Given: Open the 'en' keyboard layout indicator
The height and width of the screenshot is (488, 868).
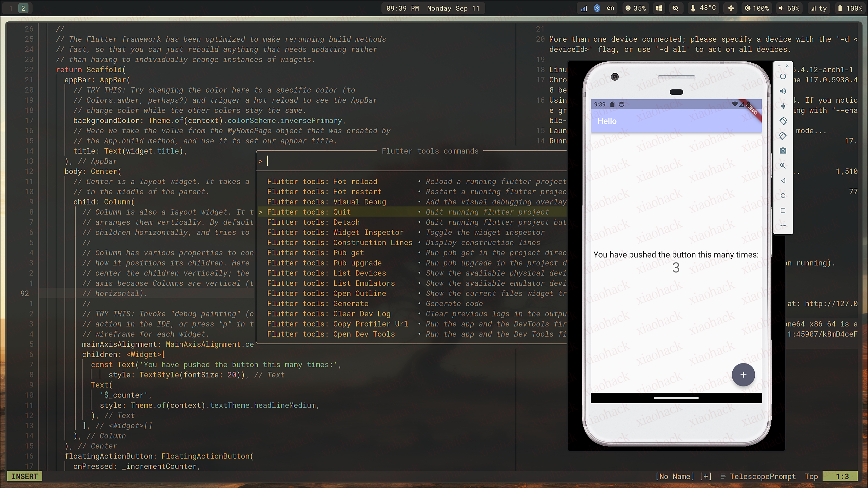Looking at the screenshot, I should [x=610, y=8].
